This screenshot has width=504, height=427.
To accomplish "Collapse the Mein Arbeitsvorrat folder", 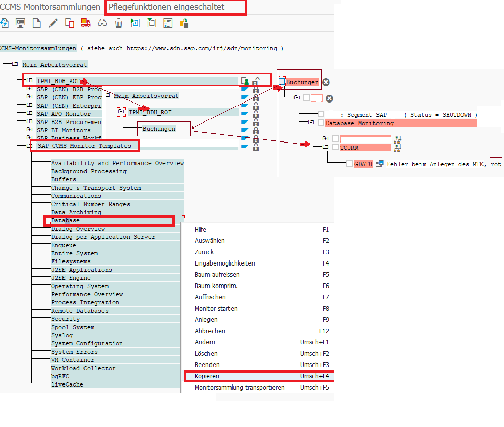I will [x=15, y=65].
